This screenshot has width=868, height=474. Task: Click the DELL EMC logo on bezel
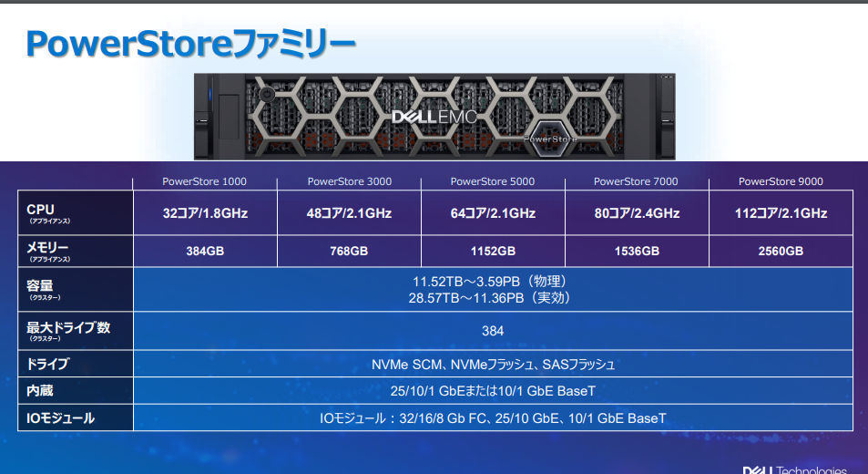pyautogui.click(x=434, y=117)
